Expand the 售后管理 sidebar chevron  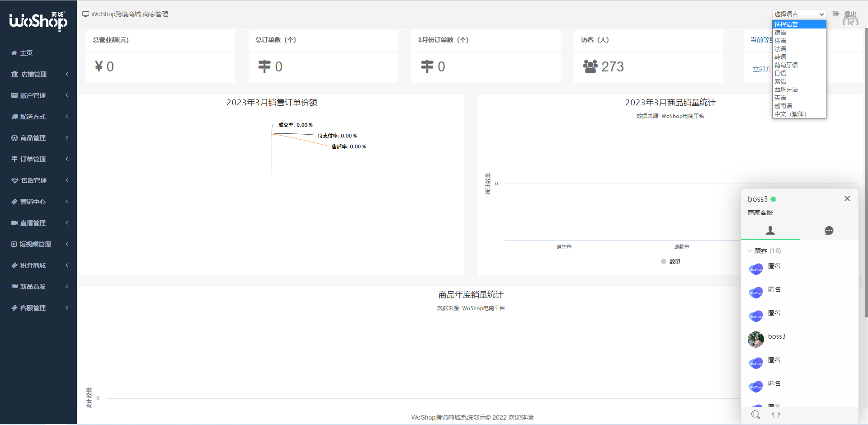[x=67, y=180]
